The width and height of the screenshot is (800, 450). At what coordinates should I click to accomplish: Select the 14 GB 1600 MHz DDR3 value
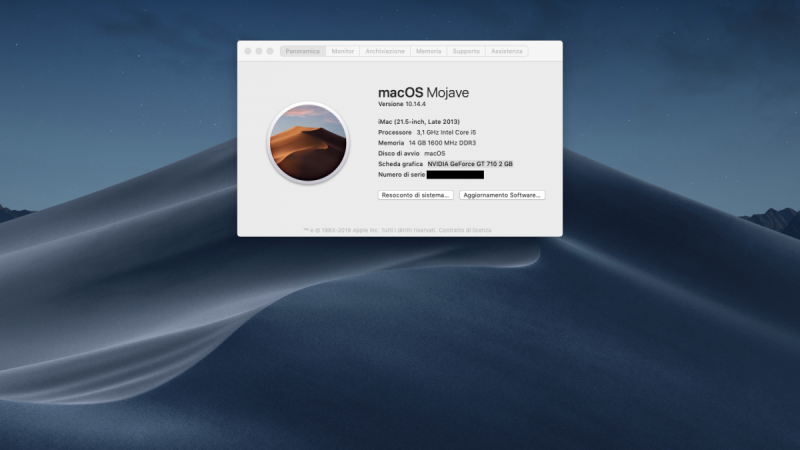(x=442, y=143)
